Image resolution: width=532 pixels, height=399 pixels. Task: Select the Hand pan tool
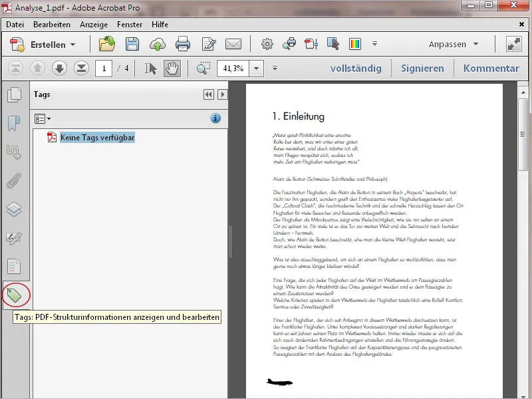172,68
